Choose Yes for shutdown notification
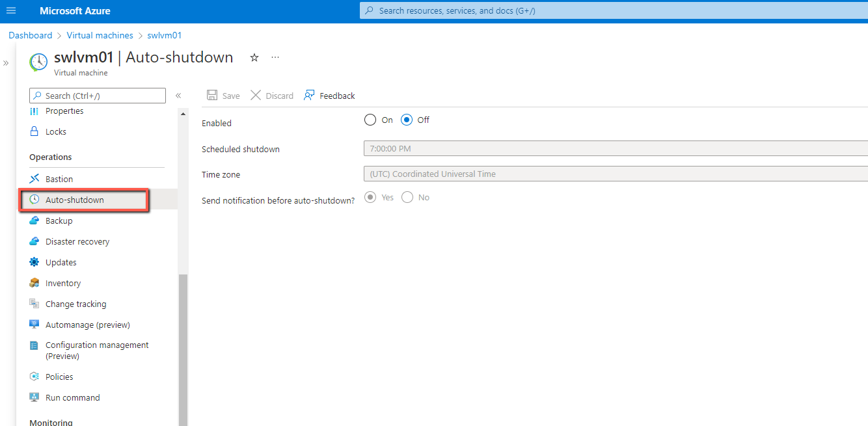The height and width of the screenshot is (426, 868). (370, 197)
